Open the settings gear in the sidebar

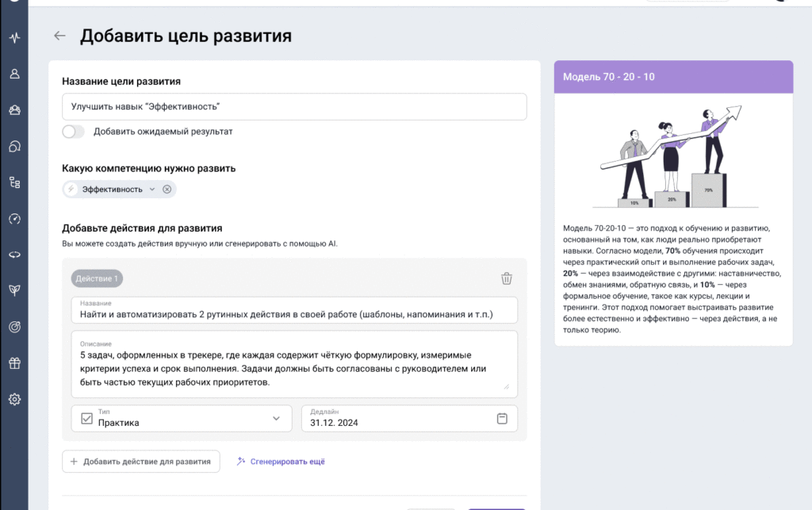pos(14,399)
